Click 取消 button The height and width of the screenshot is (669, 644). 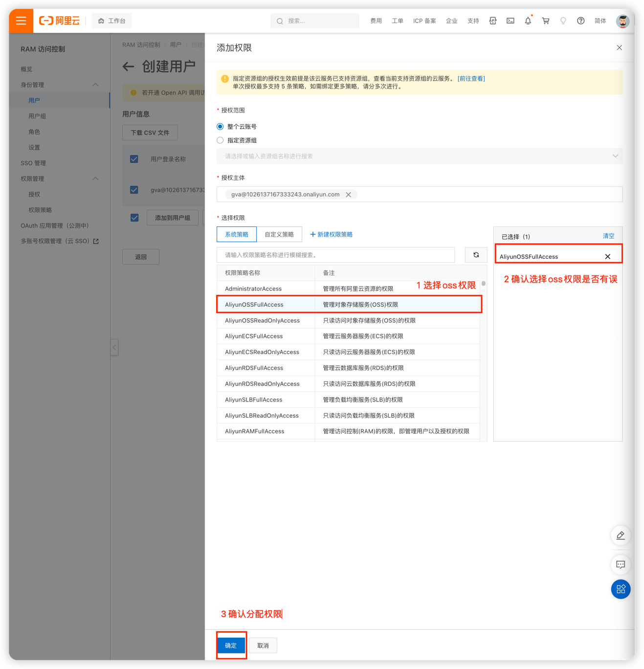263,646
